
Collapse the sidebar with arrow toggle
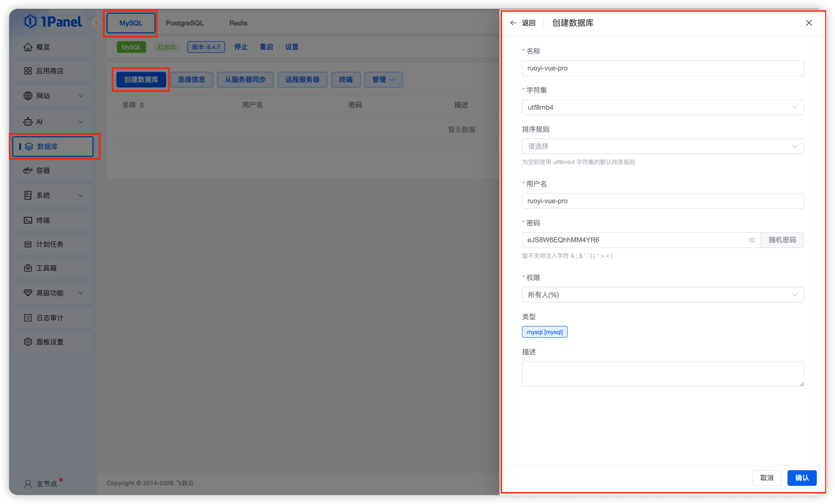click(x=96, y=22)
